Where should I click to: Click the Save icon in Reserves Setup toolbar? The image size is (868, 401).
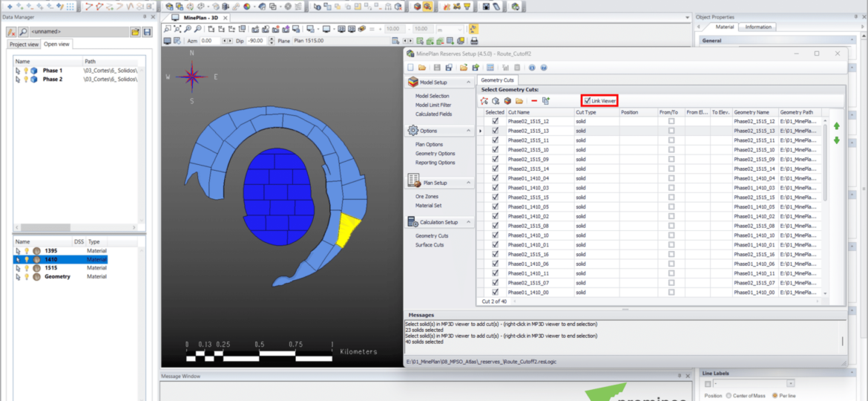(437, 68)
